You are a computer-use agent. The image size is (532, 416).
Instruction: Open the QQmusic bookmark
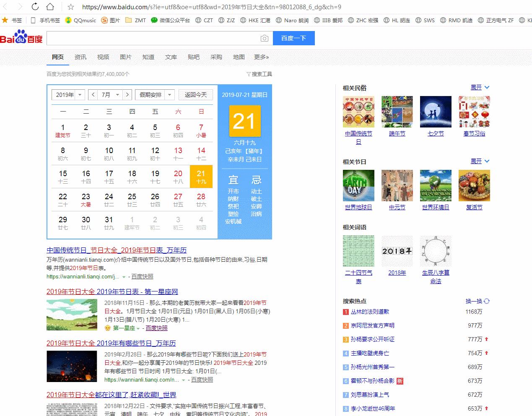[x=81, y=20]
